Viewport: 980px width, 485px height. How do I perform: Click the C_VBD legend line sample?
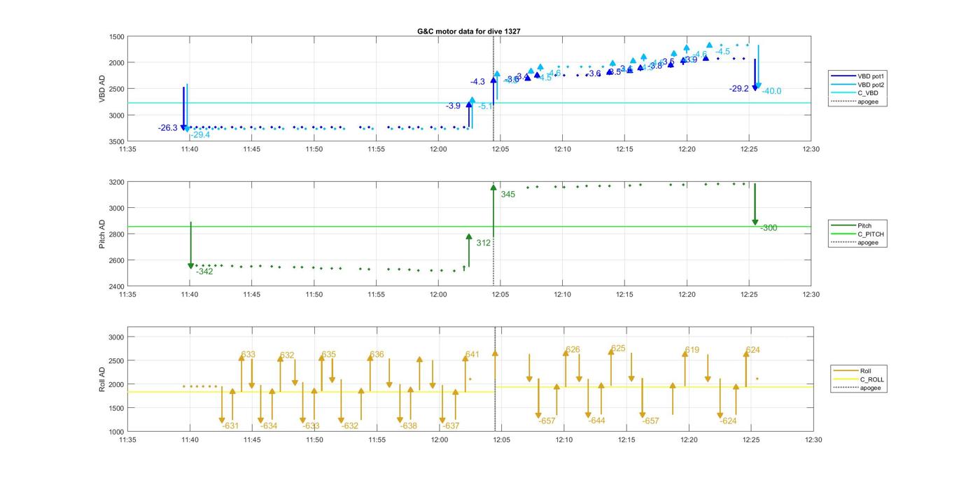click(842, 93)
